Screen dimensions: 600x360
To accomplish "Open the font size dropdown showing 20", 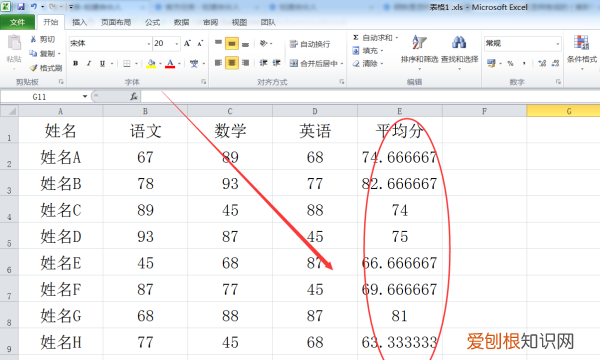I will (x=176, y=44).
